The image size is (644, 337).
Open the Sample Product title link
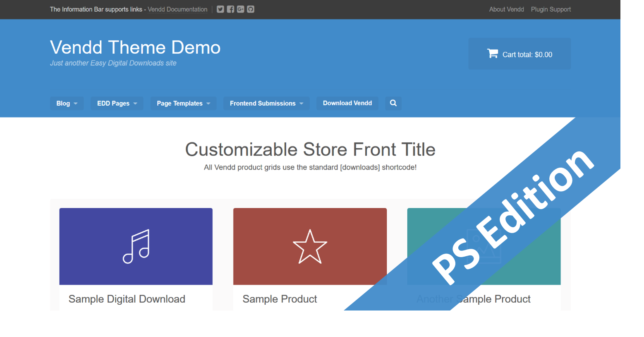coord(280,299)
